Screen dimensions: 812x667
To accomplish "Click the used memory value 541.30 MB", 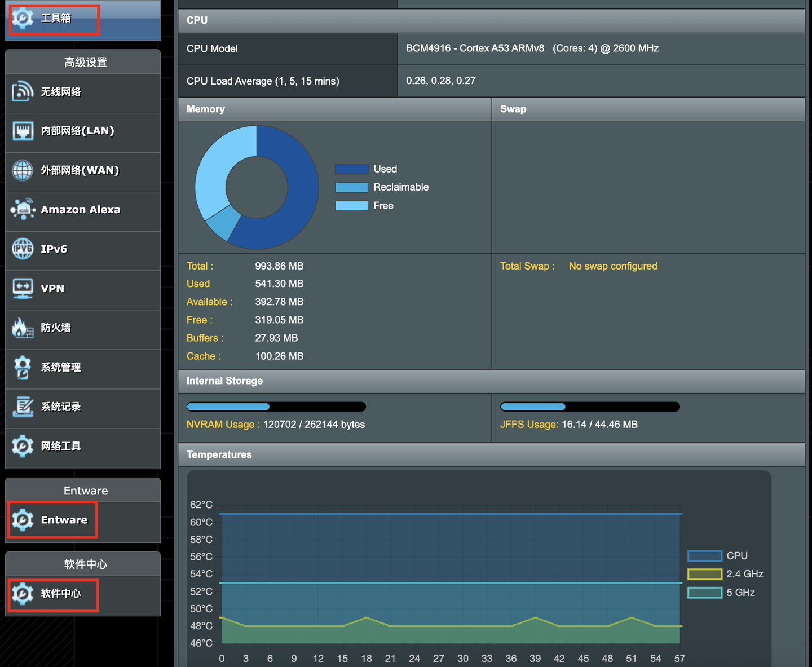I will point(279,284).
